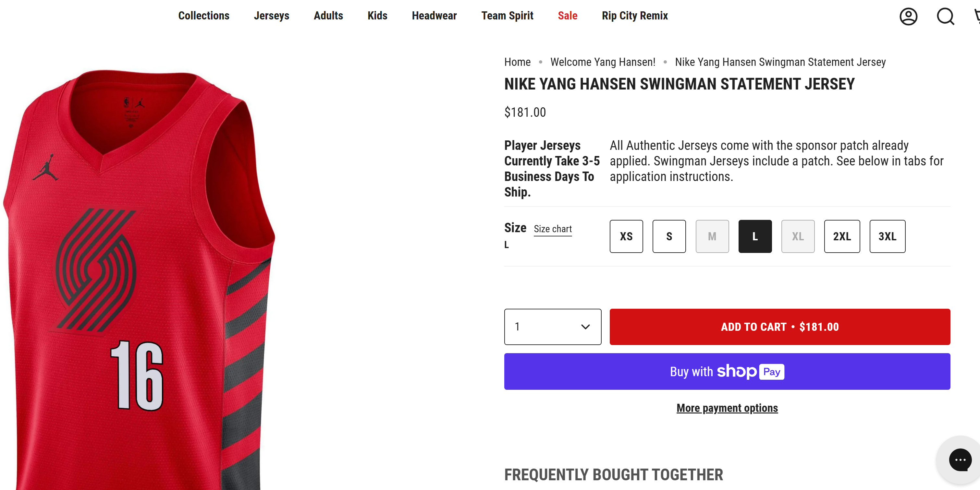The width and height of the screenshot is (980, 490).
Task: Pick the 3XL size option
Action: [887, 236]
